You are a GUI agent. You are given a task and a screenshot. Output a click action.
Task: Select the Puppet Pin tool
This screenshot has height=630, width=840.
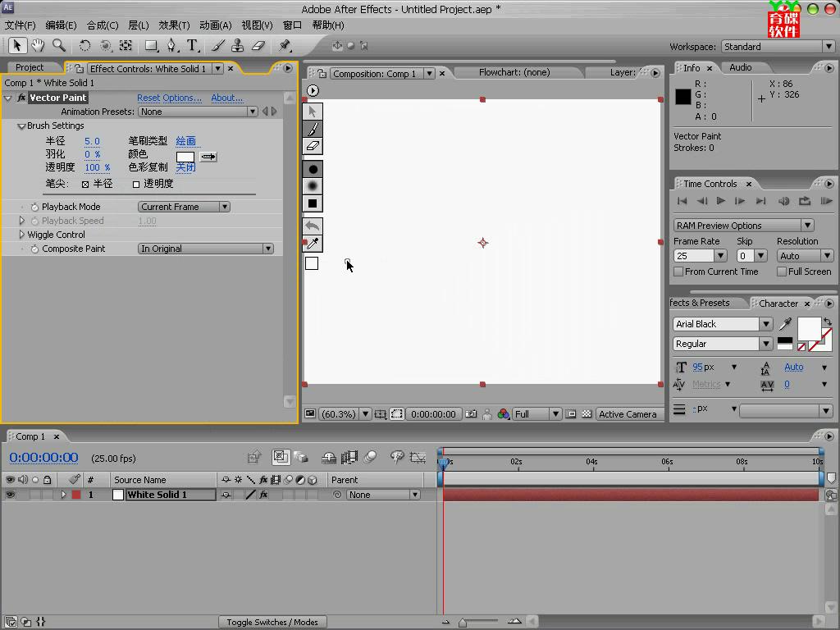pyautogui.click(x=285, y=46)
